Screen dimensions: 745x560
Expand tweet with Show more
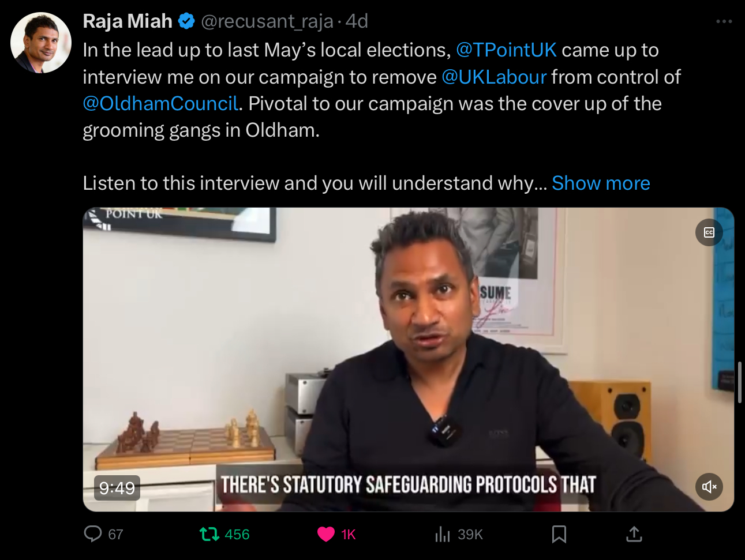601,183
